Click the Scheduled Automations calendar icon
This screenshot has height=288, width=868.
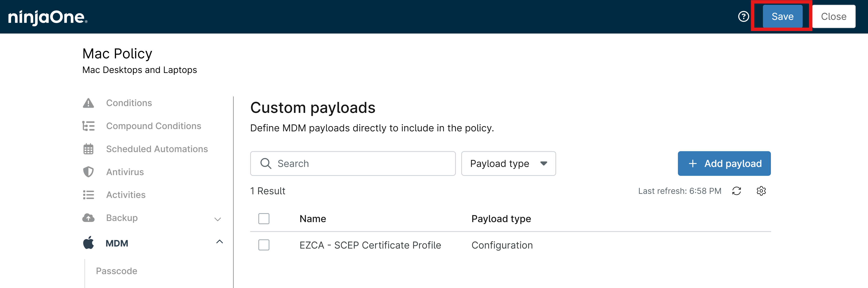click(88, 149)
